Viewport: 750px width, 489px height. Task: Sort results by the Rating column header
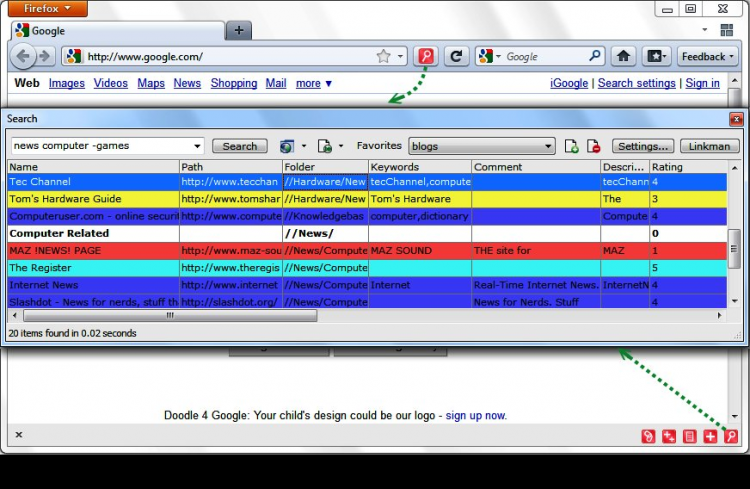[688, 167]
